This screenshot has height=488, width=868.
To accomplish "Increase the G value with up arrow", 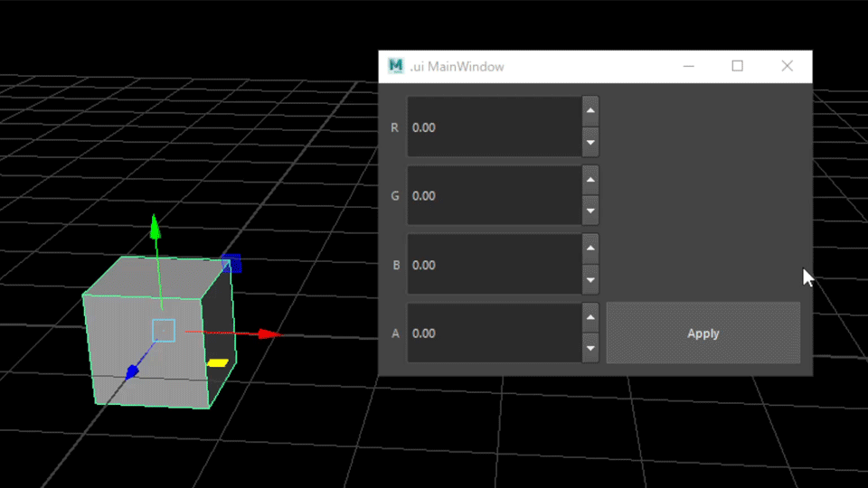I will pyautogui.click(x=590, y=180).
